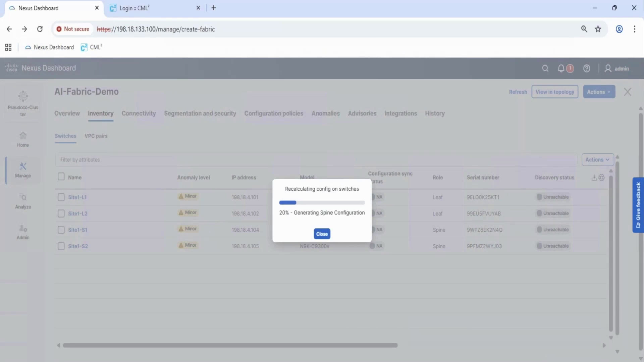The image size is (644, 362).
Task: Open the Give feedback side tab
Action: point(638,205)
